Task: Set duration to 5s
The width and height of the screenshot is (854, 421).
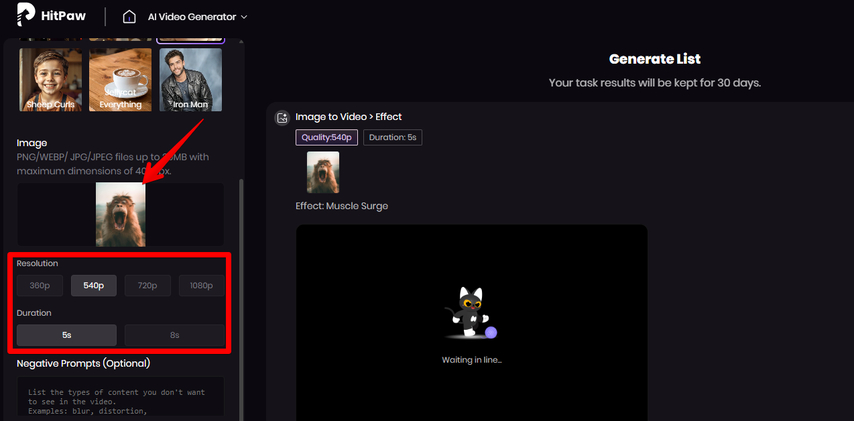Action: tap(66, 335)
